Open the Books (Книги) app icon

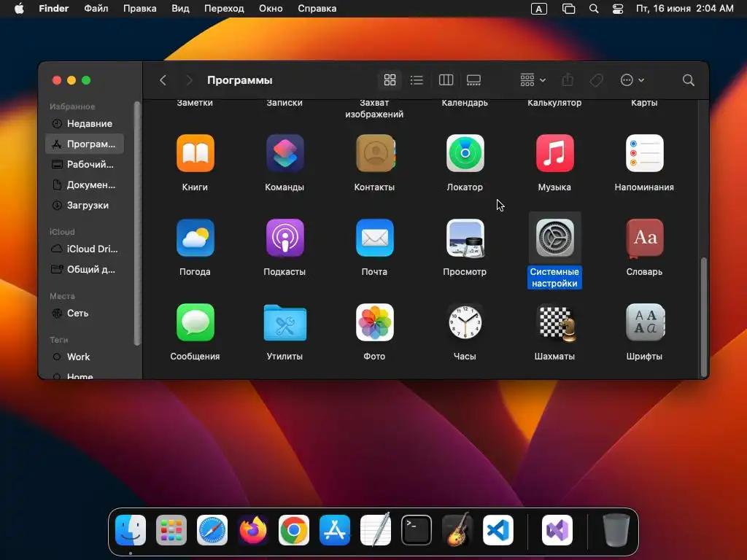point(196,153)
